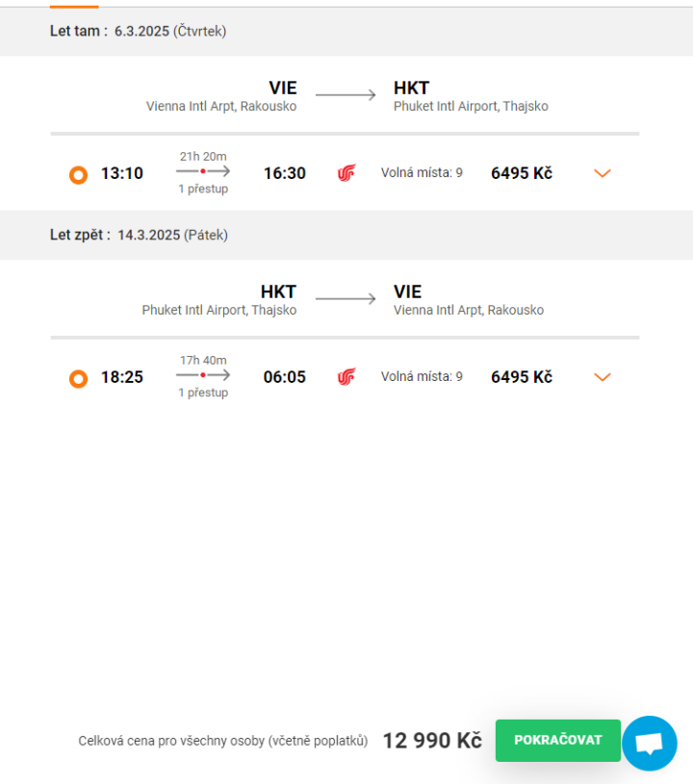693x784 pixels.
Task: Click the Air China logo on the return flight
Action: (346, 377)
